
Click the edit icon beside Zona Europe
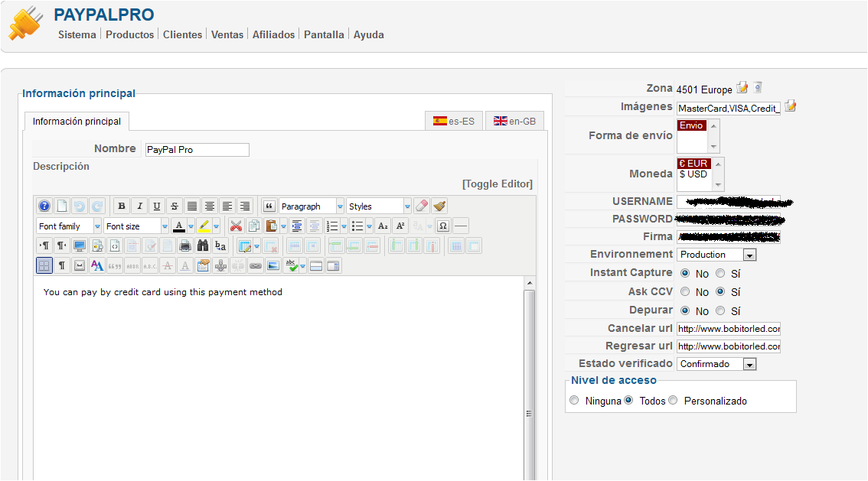coord(742,88)
